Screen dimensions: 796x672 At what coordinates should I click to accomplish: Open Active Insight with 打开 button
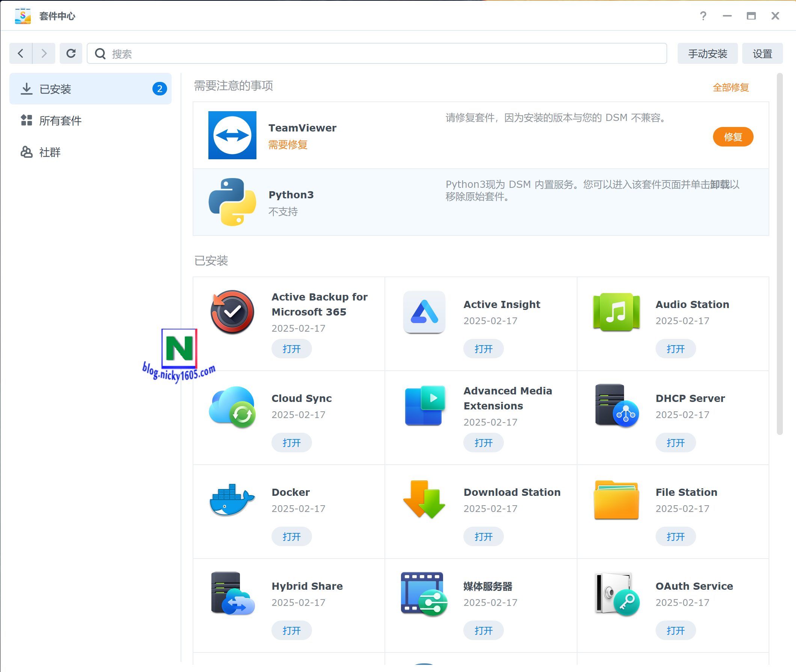[483, 349]
